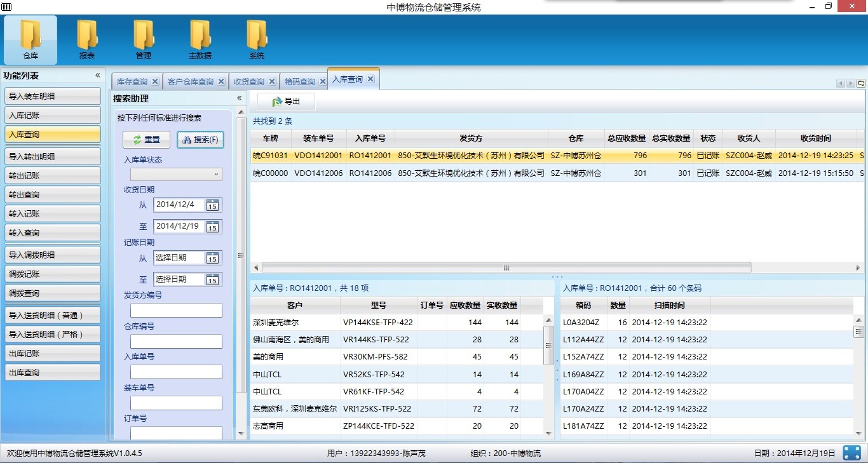This screenshot has height=463, width=868.
Task: Click the horizontal scrollbar of results table
Action: [506, 267]
